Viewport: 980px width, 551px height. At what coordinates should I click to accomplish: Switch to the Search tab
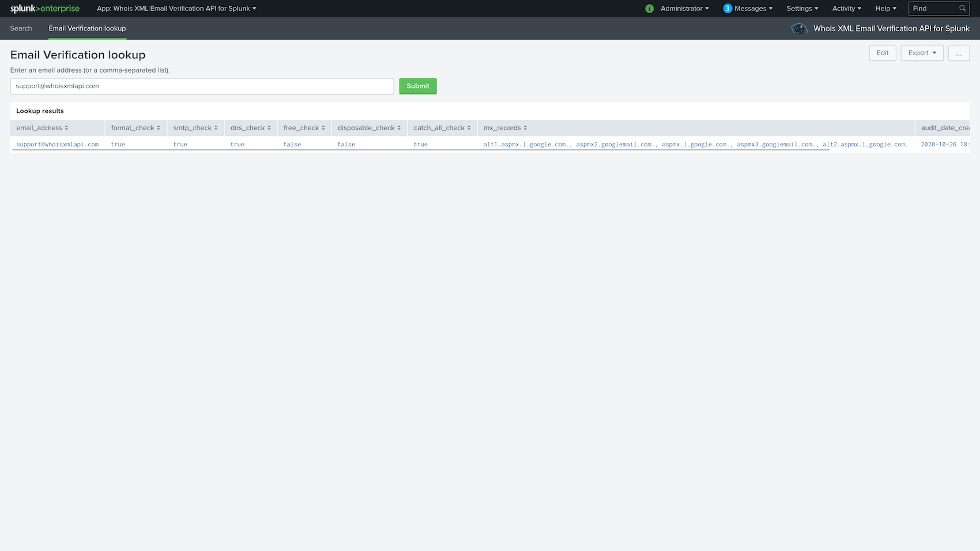coord(21,28)
